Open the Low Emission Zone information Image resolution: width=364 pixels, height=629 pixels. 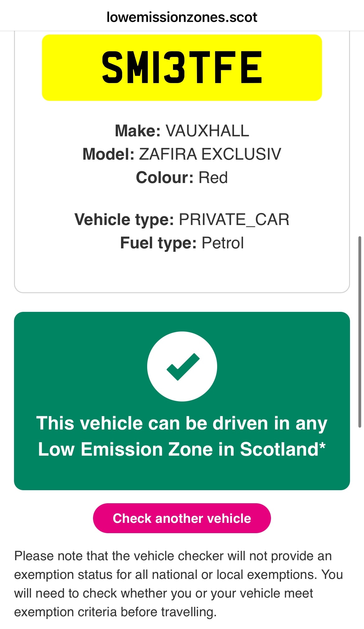coord(182,448)
